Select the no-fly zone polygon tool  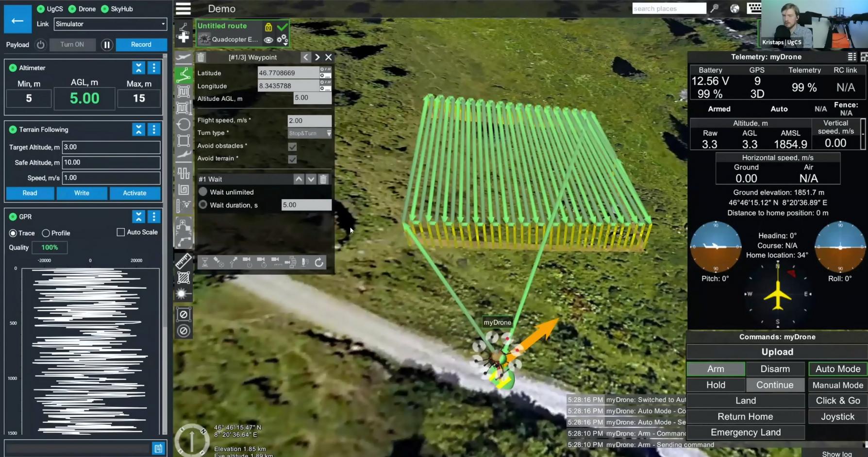pyautogui.click(x=184, y=315)
